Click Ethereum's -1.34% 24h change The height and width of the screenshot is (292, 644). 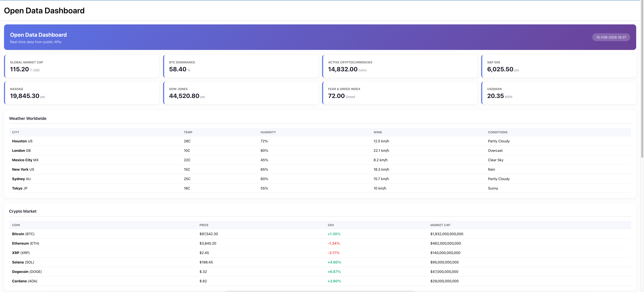click(333, 243)
